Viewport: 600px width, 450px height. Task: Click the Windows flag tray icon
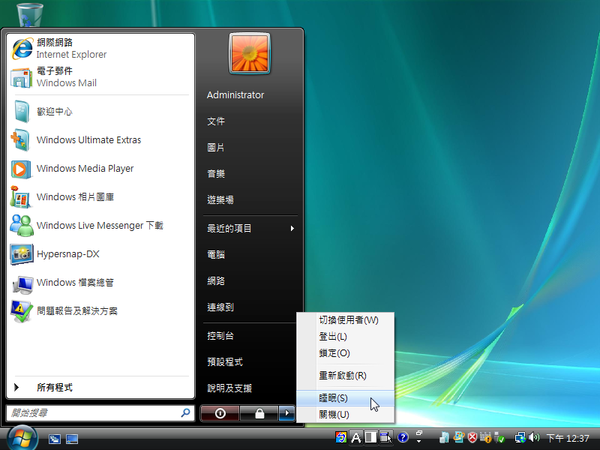click(x=459, y=437)
